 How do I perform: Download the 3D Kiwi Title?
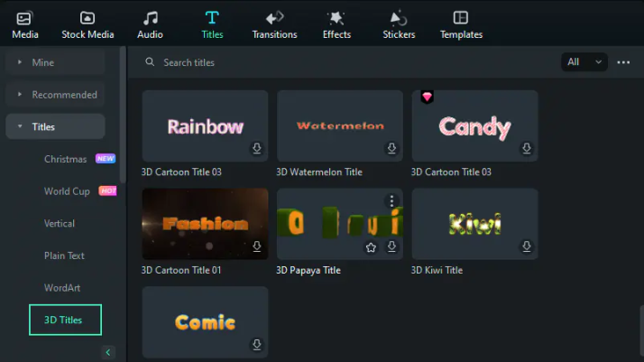click(526, 246)
